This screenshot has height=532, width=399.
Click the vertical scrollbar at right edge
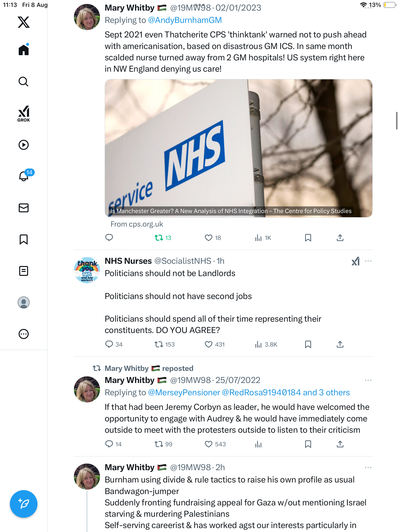[x=397, y=121]
